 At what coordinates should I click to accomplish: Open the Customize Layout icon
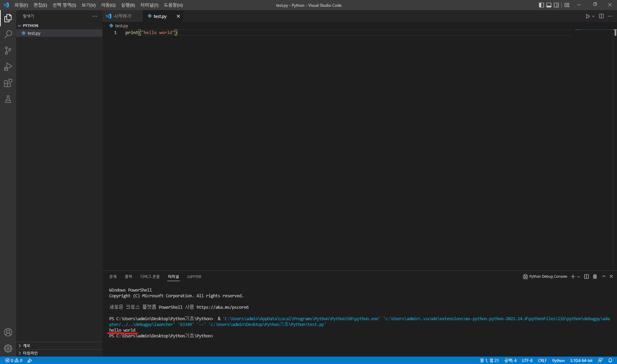click(567, 5)
